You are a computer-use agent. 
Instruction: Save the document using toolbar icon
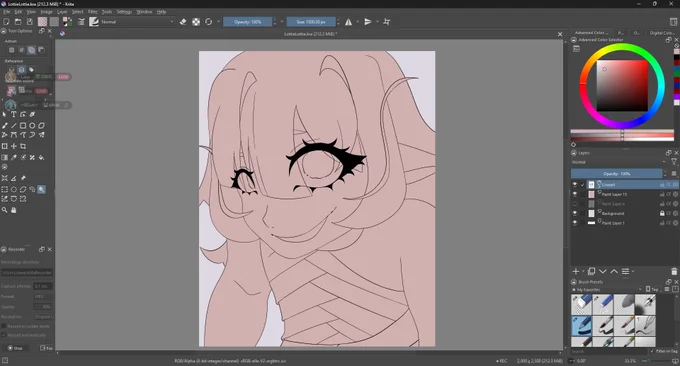tap(29, 21)
